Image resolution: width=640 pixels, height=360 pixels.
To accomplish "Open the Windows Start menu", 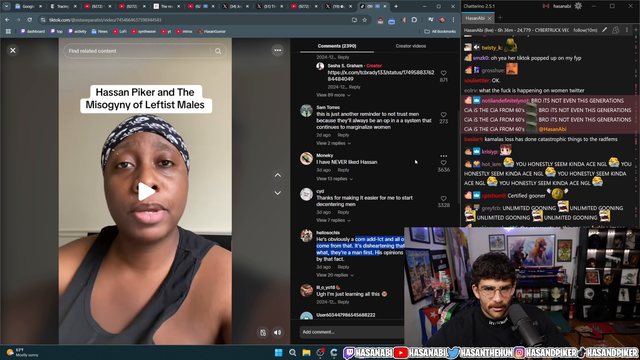I will (x=279, y=353).
